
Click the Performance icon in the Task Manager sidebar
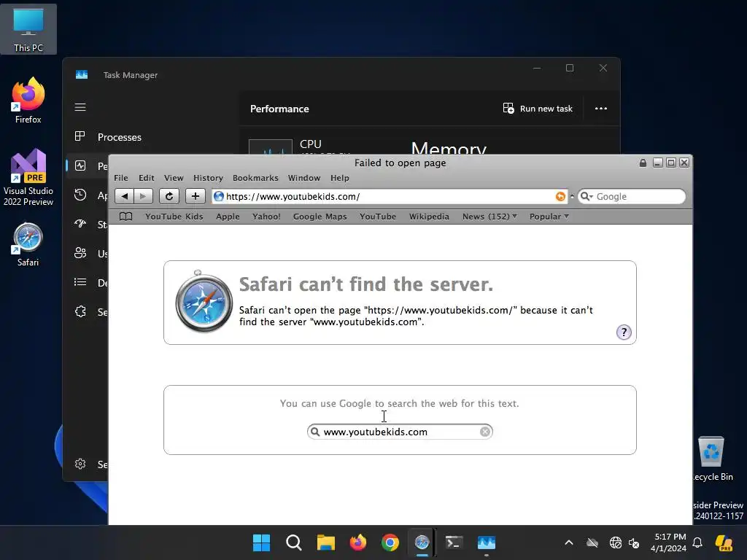(80, 166)
